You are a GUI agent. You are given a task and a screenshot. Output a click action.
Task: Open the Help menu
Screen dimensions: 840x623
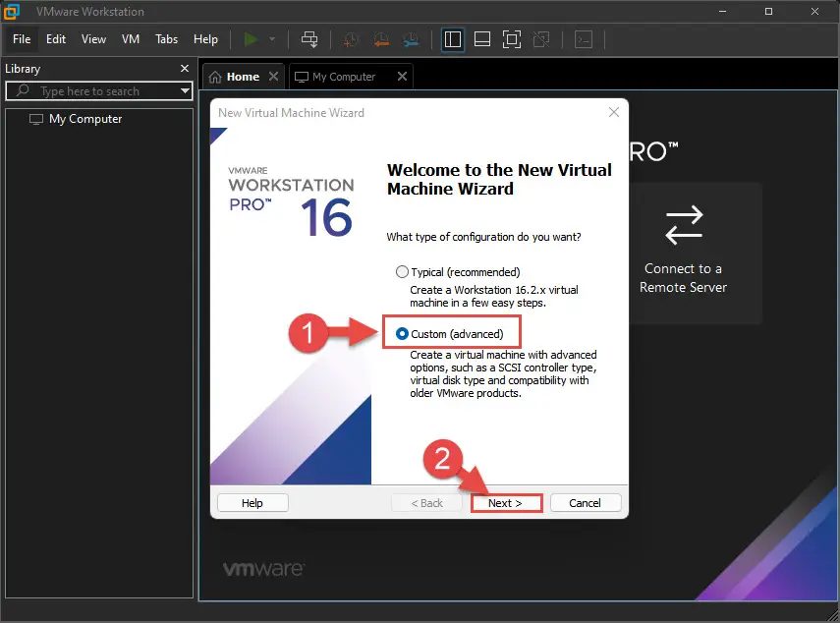pyautogui.click(x=205, y=39)
